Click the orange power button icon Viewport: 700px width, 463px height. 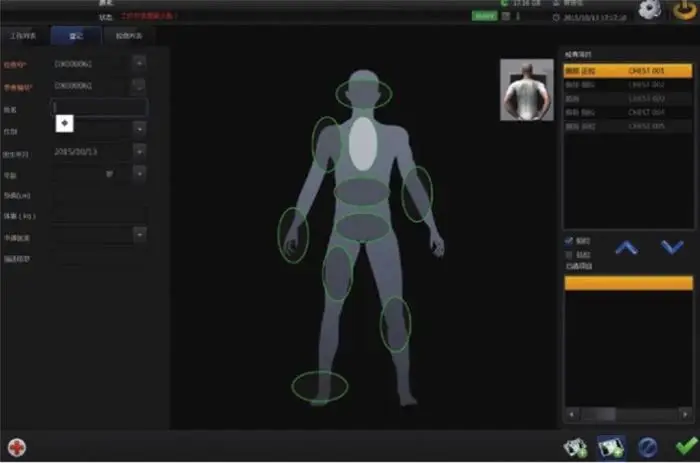click(684, 13)
